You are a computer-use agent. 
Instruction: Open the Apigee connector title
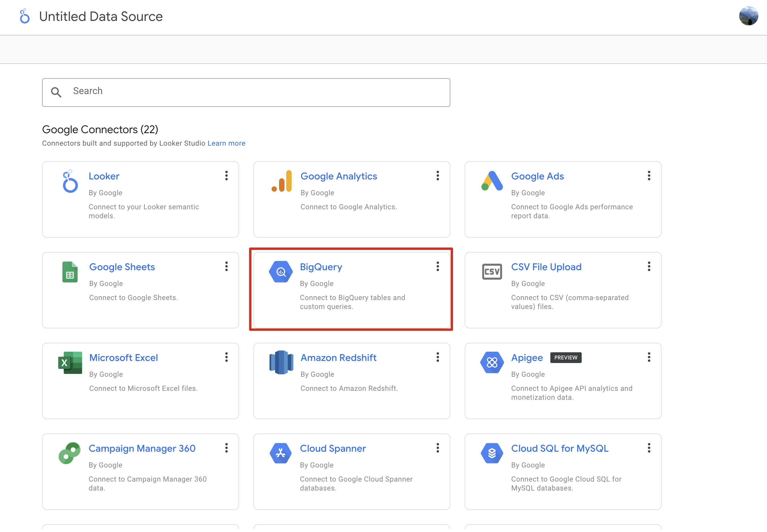(527, 358)
